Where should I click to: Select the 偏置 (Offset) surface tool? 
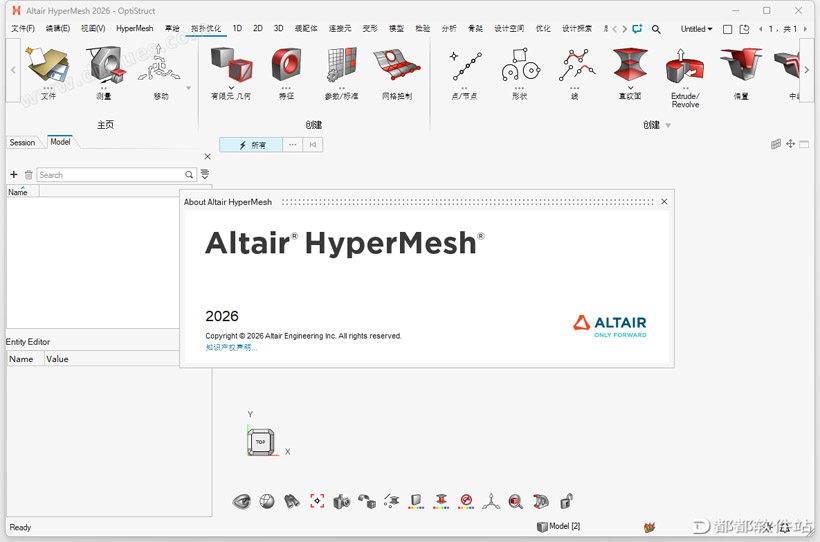pyautogui.click(x=741, y=65)
